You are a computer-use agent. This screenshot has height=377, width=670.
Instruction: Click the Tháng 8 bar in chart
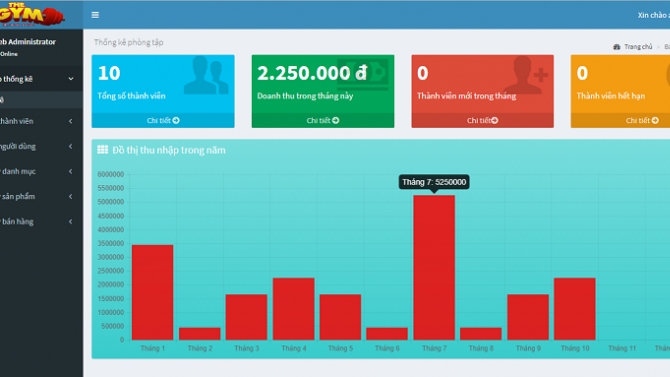coord(481,334)
